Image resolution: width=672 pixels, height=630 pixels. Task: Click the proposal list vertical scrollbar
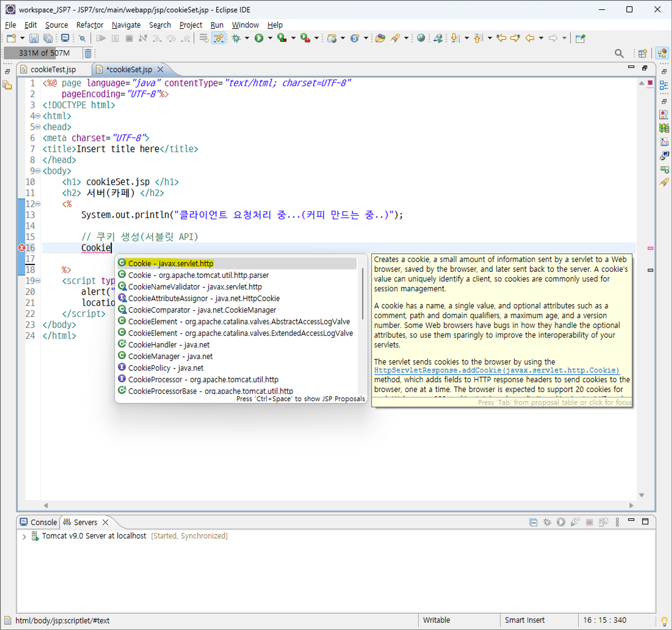[363, 293]
